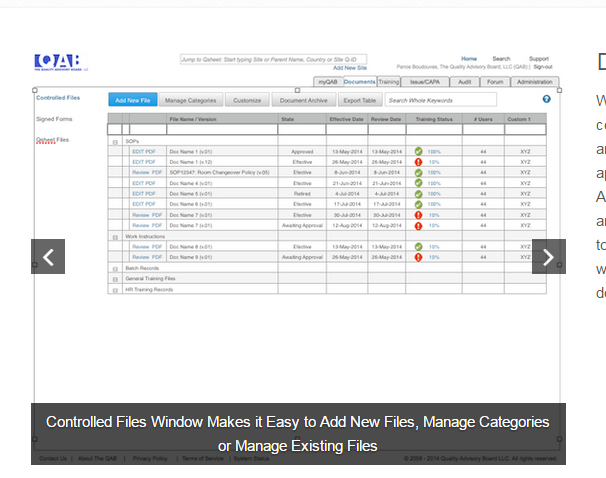Click the QAB logo
Viewport: 606px width, 478px height.
tap(61, 62)
